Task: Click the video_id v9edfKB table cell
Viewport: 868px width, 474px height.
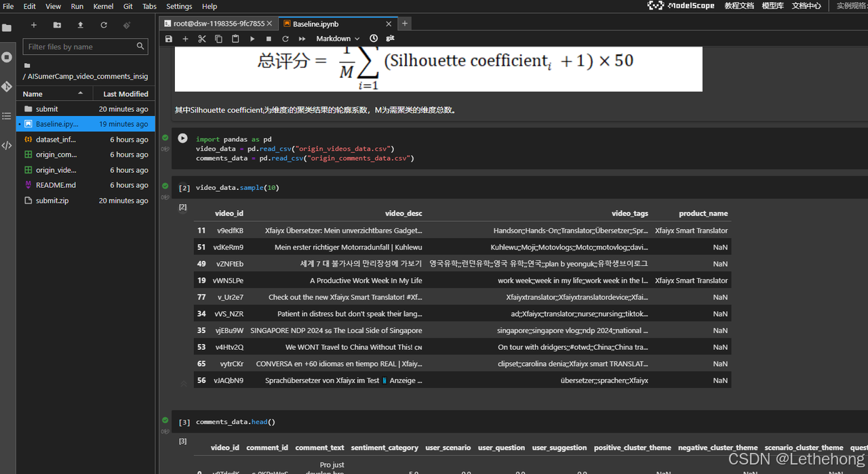Action: click(230, 231)
